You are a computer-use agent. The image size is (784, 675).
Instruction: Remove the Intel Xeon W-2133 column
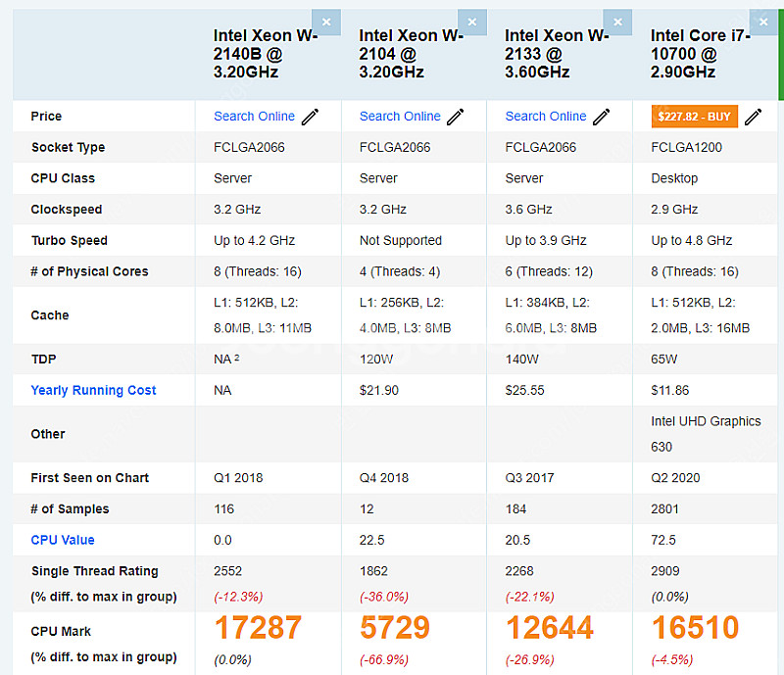618,22
